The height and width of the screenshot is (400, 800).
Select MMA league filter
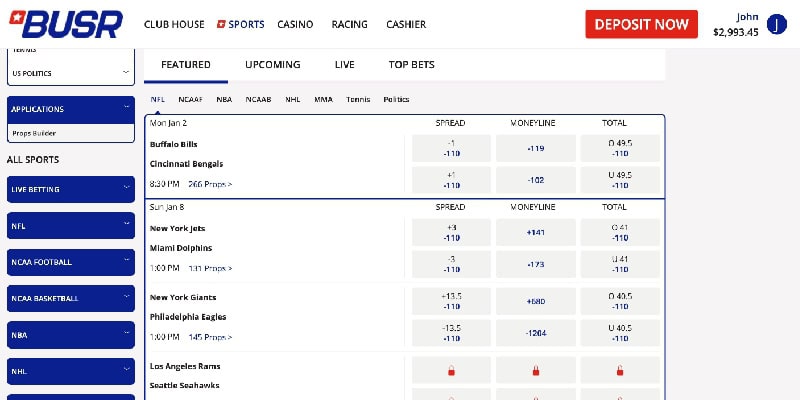[323, 99]
